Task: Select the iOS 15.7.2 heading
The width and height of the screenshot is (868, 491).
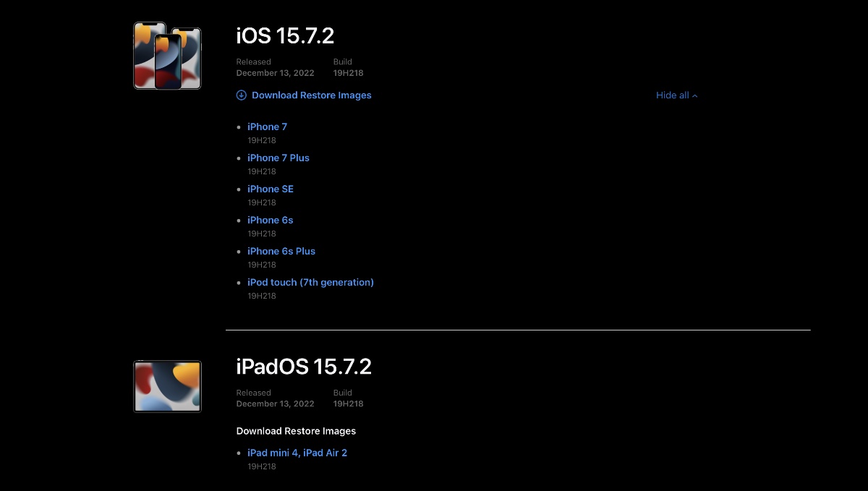Action: 285,35
